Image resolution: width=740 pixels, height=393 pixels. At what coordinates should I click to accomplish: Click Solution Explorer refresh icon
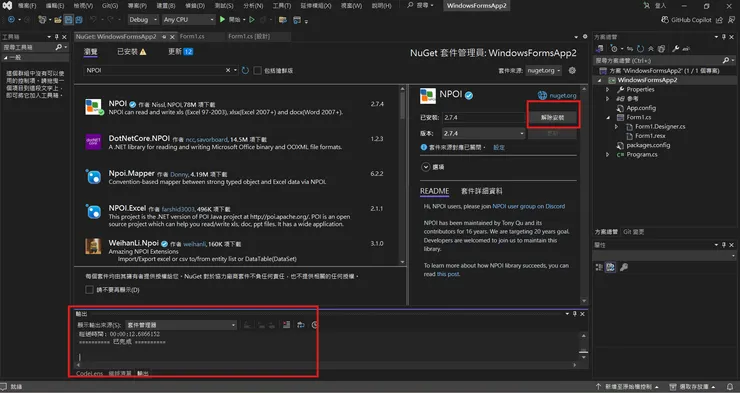[x=640, y=49]
